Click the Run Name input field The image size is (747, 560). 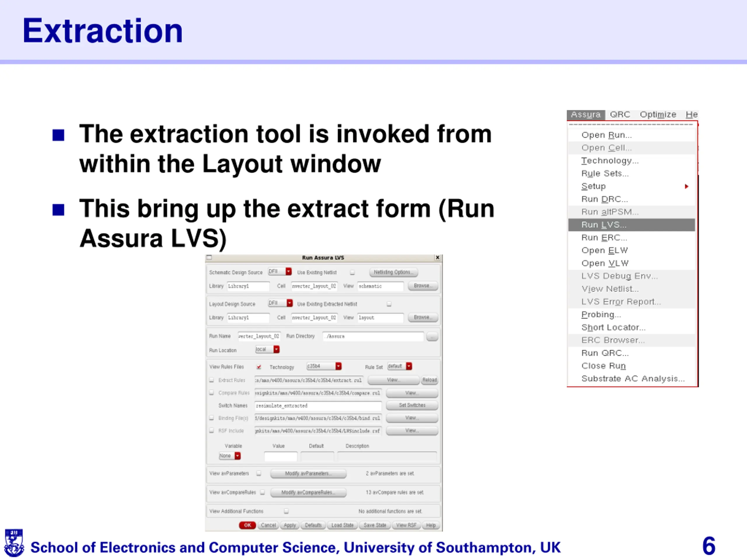point(259,337)
